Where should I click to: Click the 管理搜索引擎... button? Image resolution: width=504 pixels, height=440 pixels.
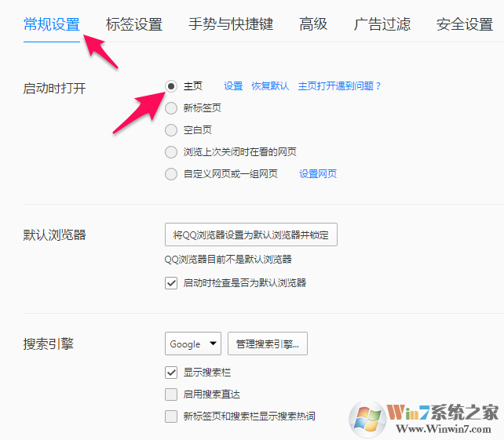tap(268, 344)
